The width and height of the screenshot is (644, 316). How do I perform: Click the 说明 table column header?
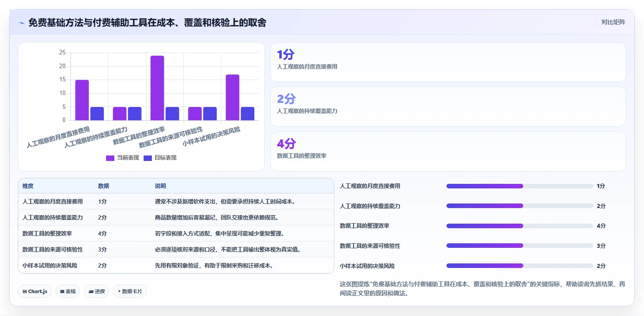pos(161,186)
